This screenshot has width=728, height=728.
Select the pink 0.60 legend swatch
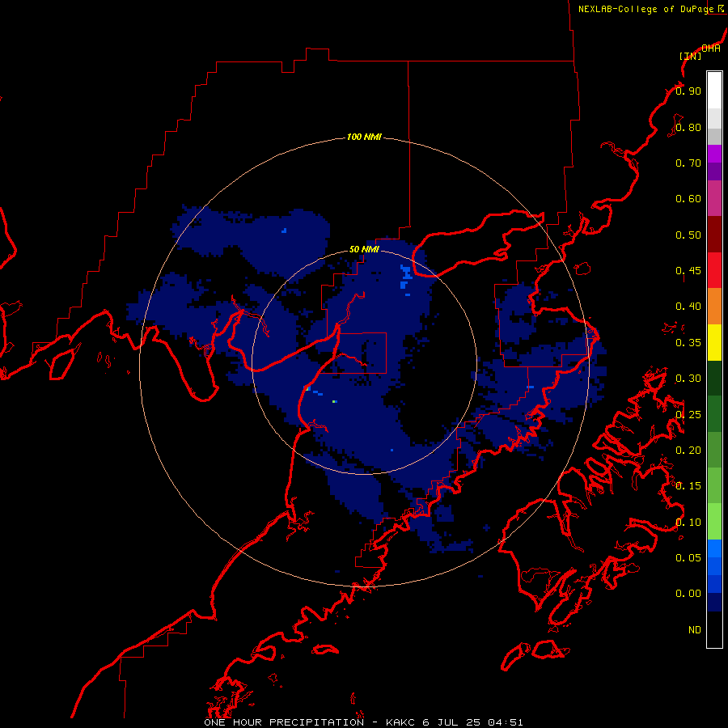(714, 198)
